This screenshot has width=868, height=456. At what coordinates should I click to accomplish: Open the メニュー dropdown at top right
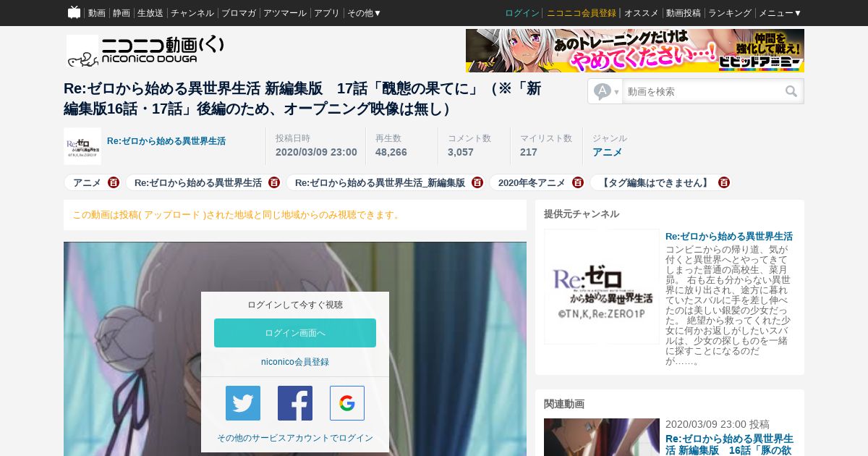coord(780,13)
